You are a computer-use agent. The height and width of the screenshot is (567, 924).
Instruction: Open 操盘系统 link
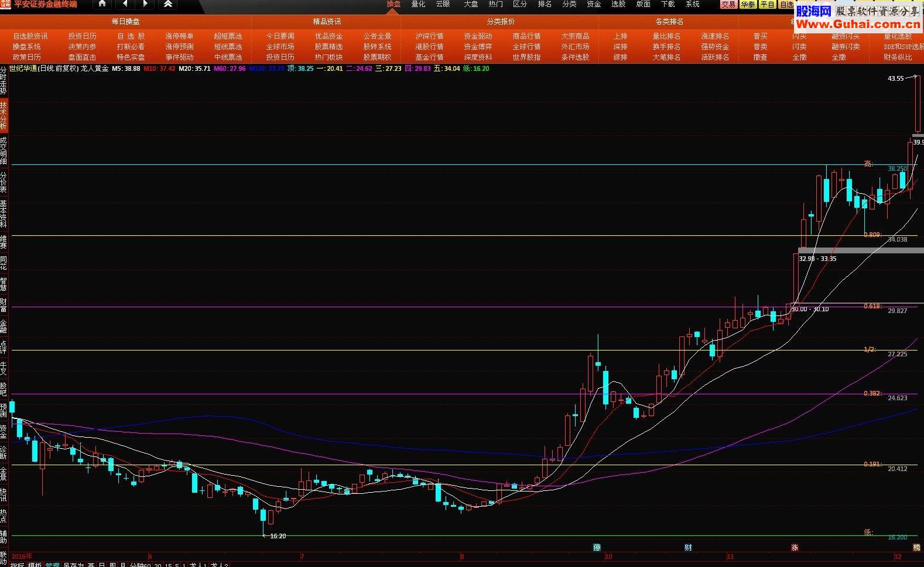[x=27, y=47]
